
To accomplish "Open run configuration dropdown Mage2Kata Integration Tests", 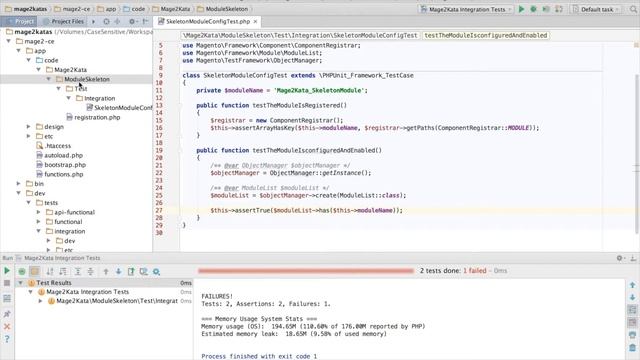I will (x=466, y=9).
